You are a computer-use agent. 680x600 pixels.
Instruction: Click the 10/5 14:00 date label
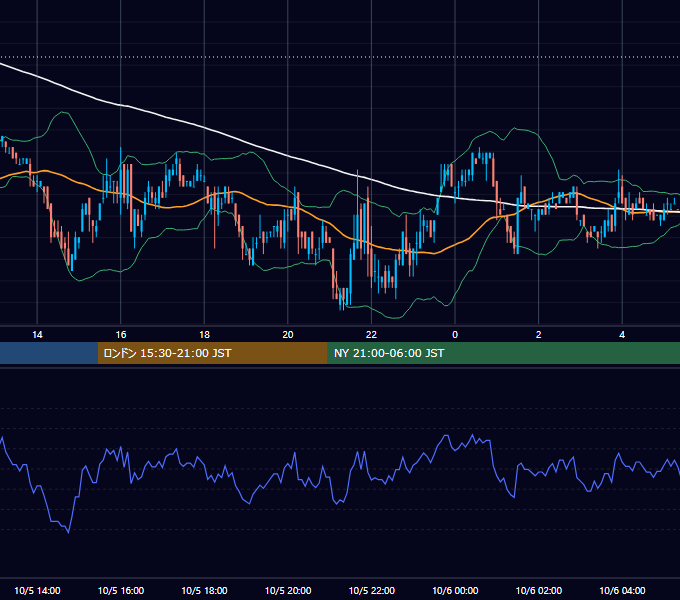coord(37,590)
